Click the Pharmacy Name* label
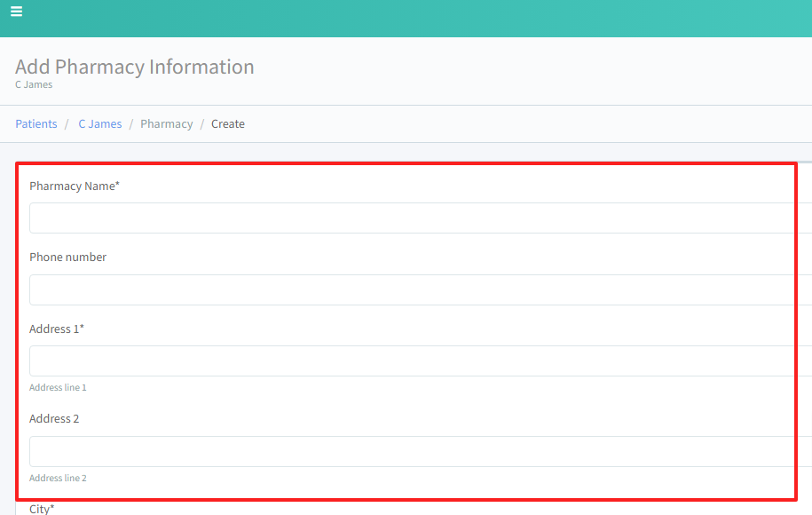The image size is (812, 515). (x=75, y=186)
